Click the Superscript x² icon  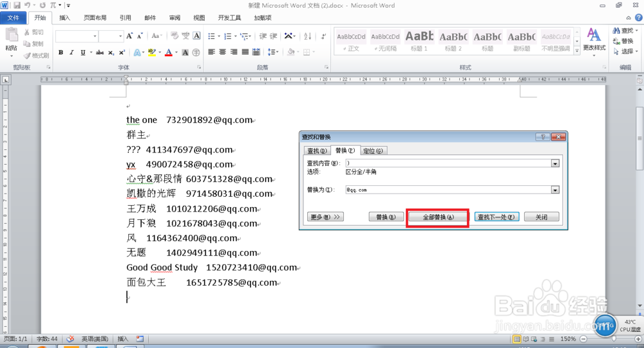point(122,53)
